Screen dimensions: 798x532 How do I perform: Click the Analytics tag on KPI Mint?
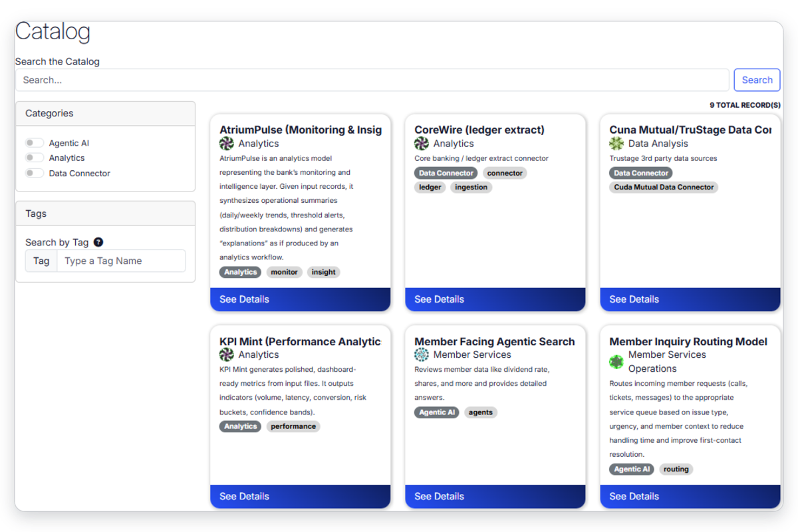[240, 426]
